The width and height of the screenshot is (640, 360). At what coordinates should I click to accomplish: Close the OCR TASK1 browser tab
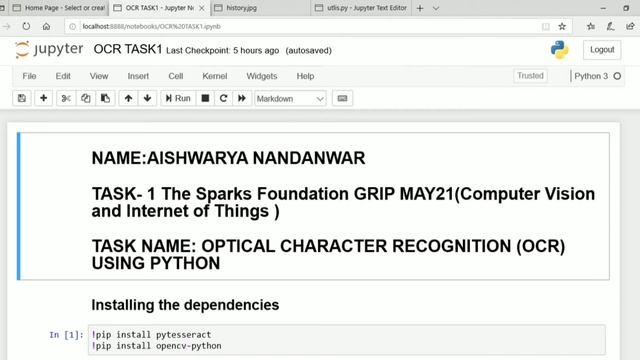click(x=202, y=8)
